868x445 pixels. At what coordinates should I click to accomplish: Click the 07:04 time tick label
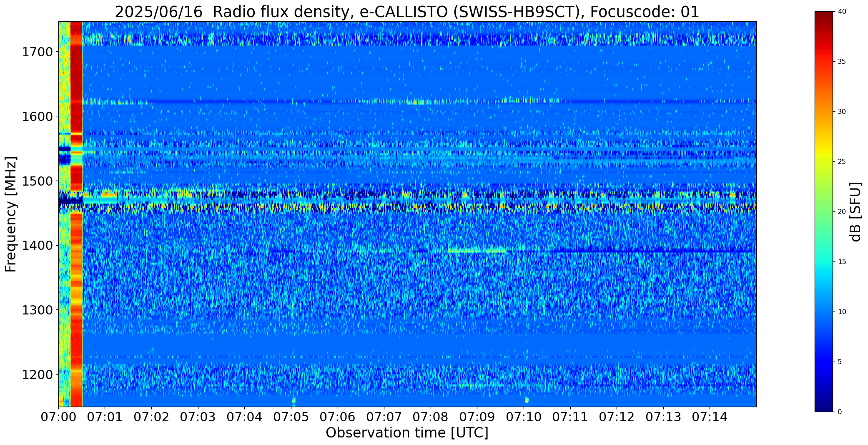(244, 417)
